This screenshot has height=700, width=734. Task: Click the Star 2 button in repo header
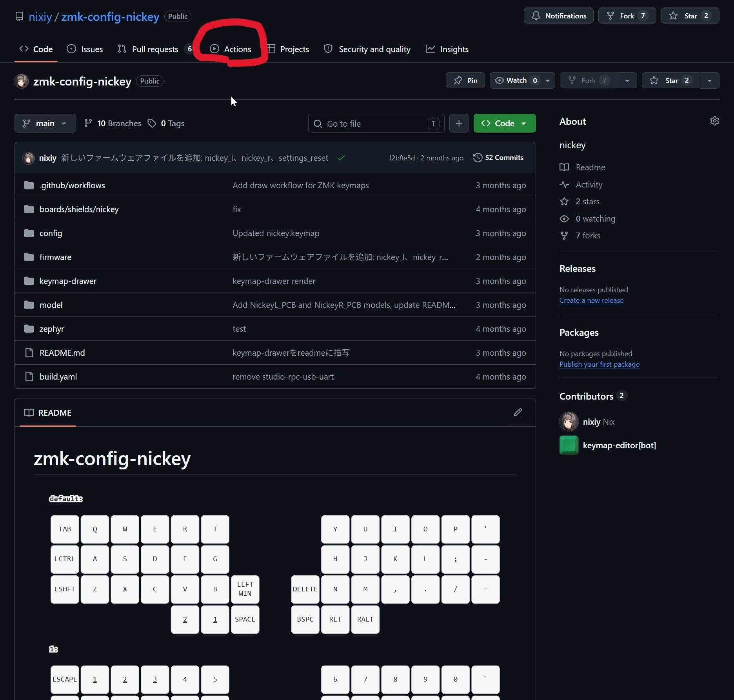click(x=671, y=80)
